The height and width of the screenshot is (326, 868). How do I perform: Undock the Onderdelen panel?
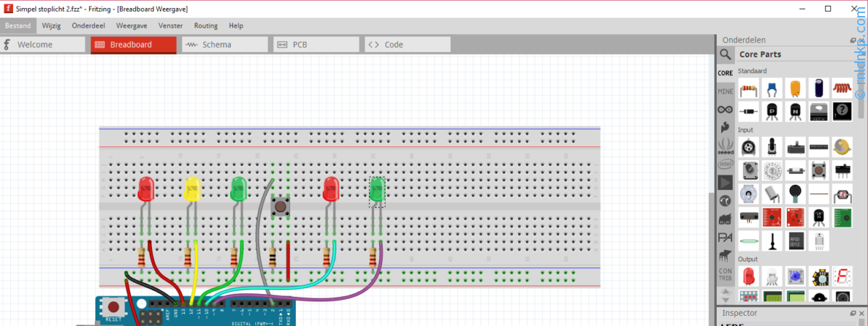pos(852,41)
